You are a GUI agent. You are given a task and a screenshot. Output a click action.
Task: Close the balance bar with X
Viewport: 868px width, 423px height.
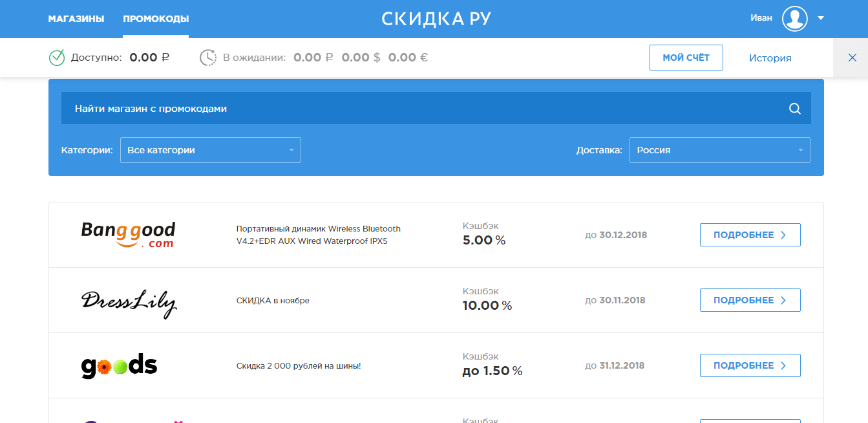(x=852, y=58)
